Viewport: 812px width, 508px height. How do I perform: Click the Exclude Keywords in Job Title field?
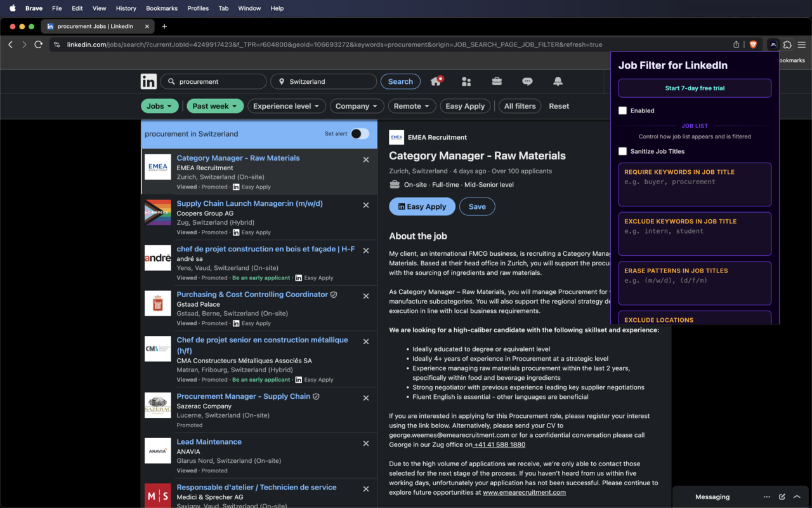[695, 234]
